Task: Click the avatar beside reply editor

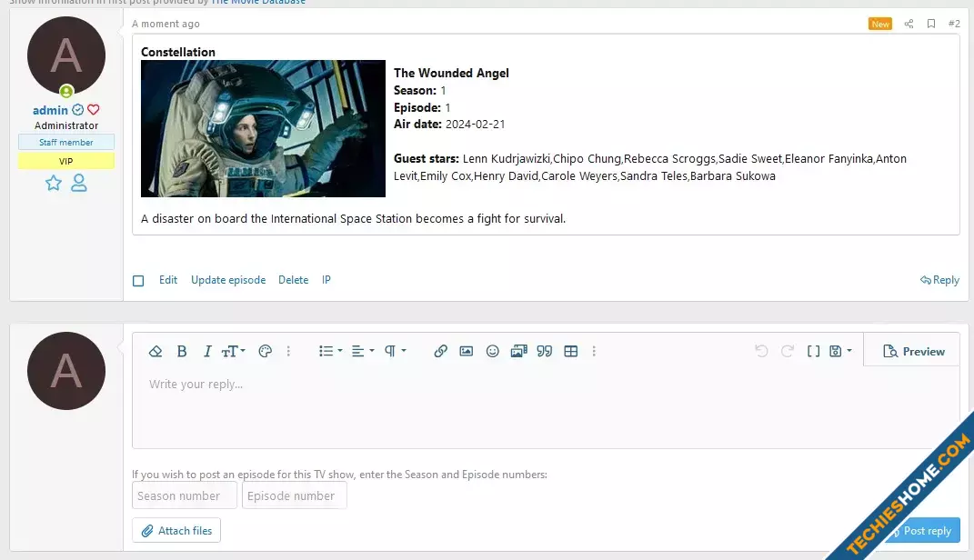Action: pos(66,371)
